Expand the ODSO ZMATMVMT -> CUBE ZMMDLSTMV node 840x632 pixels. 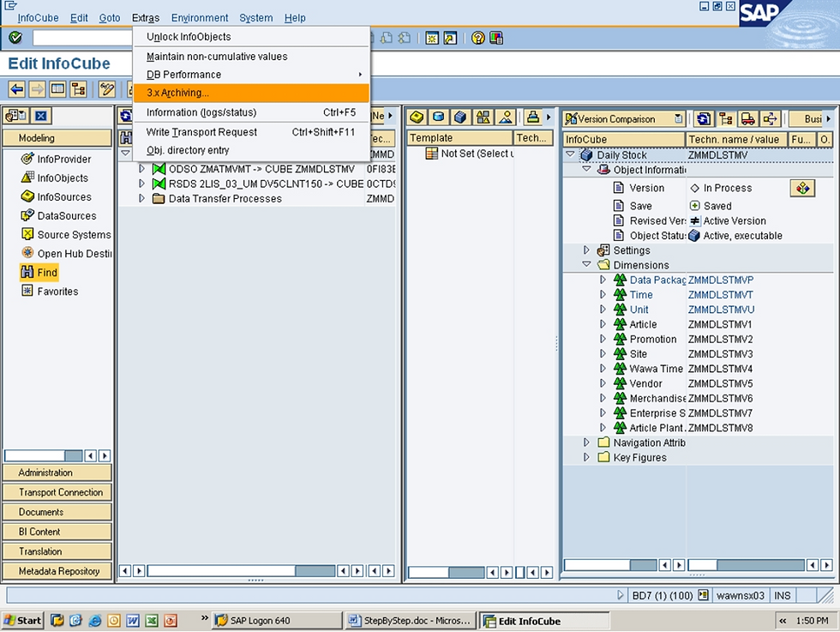click(141, 169)
